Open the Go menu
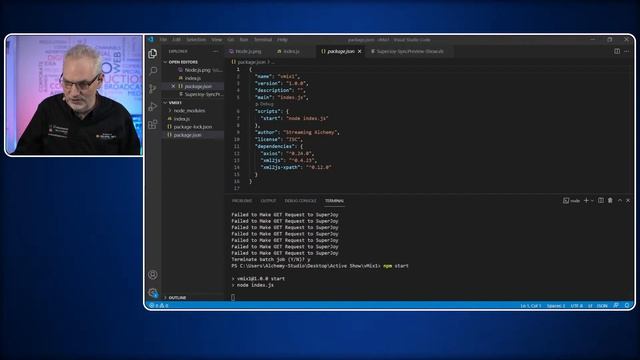This screenshot has width=640, height=360. coord(231,40)
